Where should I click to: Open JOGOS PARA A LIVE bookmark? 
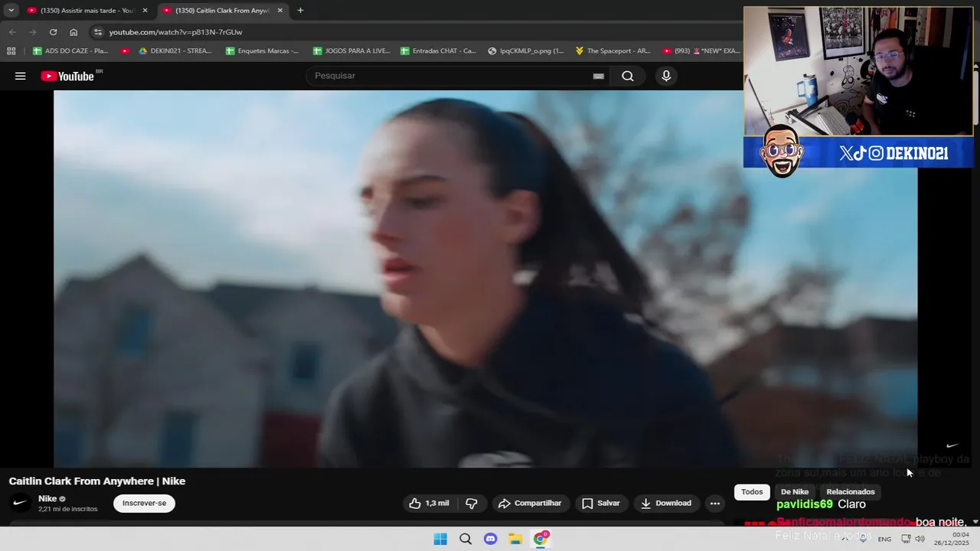click(351, 51)
